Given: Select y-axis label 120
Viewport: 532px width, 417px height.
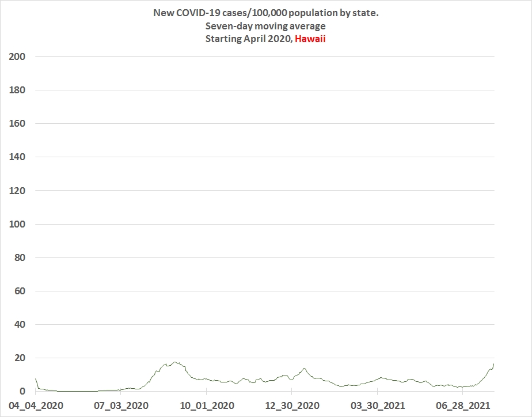Looking at the screenshot, I should [17, 191].
